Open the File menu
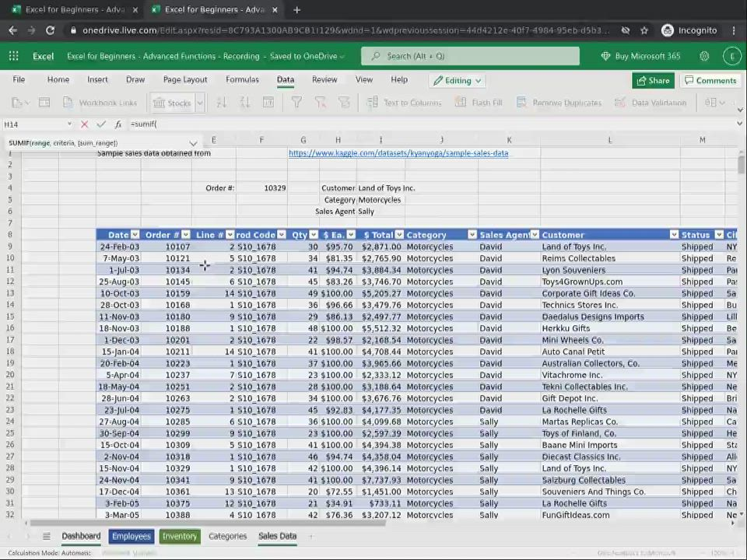The height and width of the screenshot is (560, 747). click(x=19, y=79)
